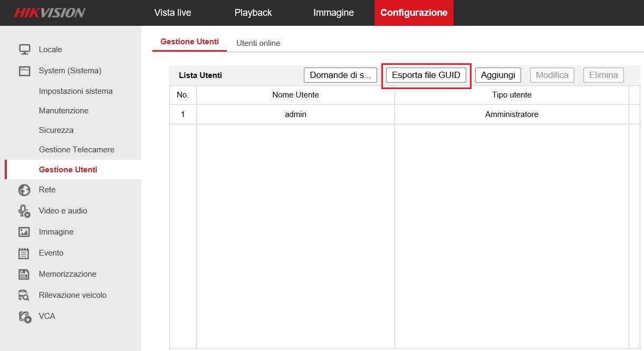This screenshot has width=644, height=351.
Task: Click the Evento calendar icon
Action: pyautogui.click(x=24, y=253)
